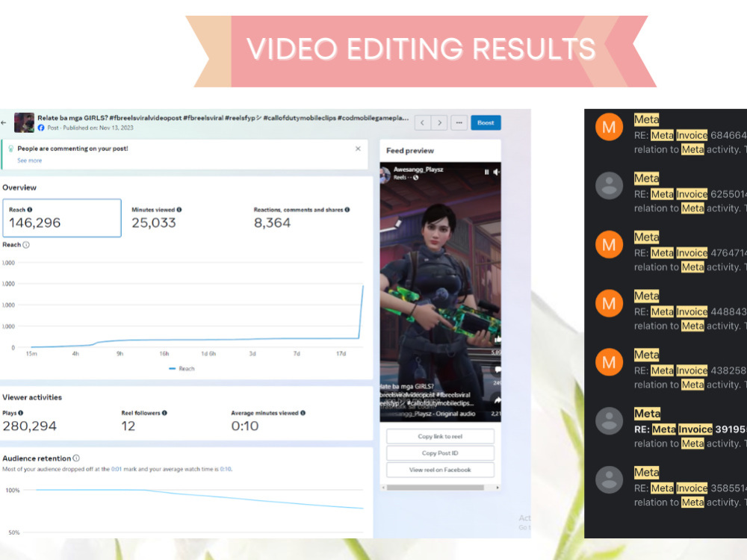Go to previous post with left chevron
747x560 pixels.
pyautogui.click(x=423, y=123)
